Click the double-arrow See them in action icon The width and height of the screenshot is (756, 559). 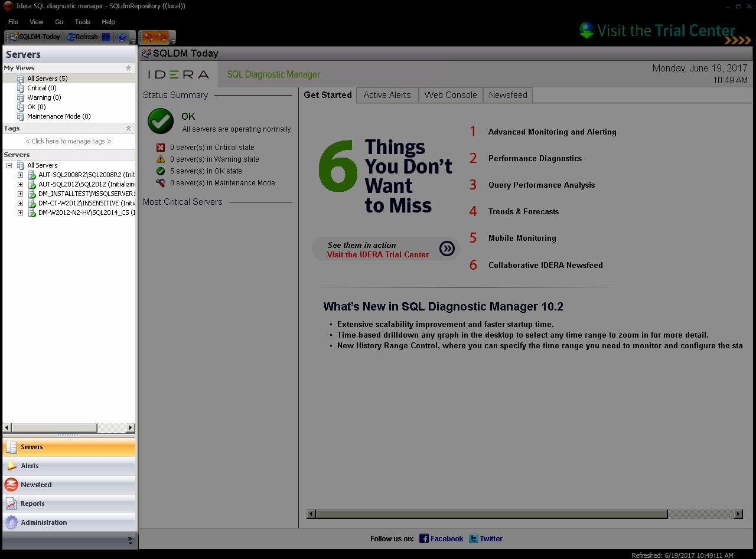[447, 249]
